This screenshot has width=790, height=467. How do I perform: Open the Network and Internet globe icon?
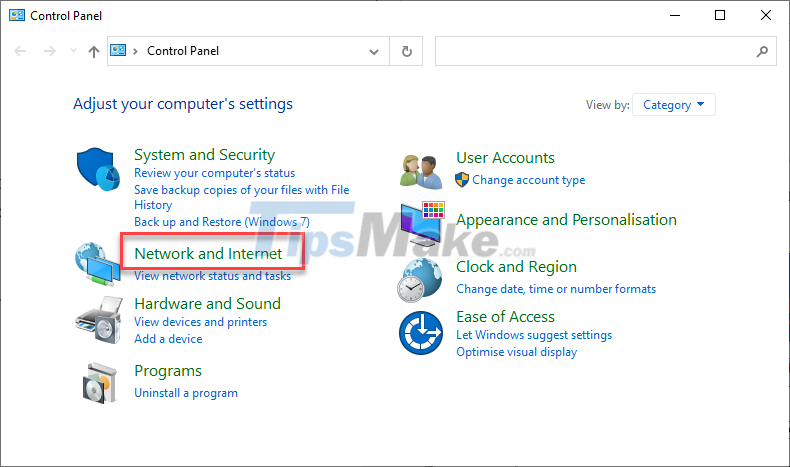(x=98, y=263)
